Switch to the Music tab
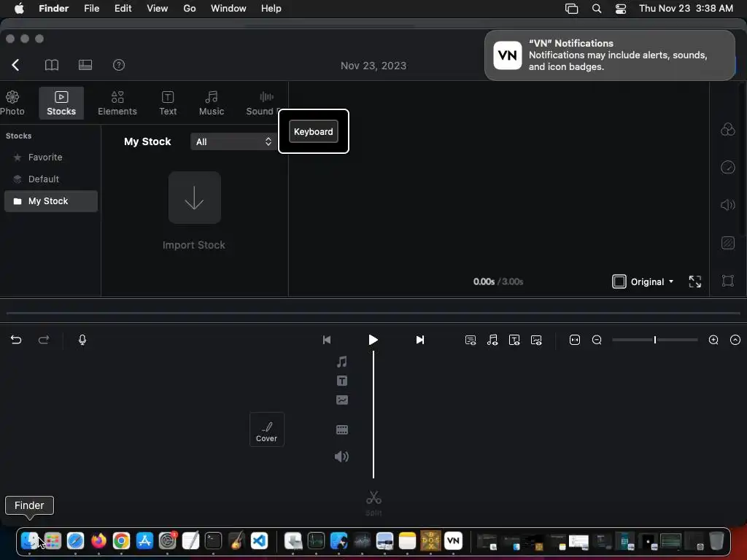 tap(211, 103)
